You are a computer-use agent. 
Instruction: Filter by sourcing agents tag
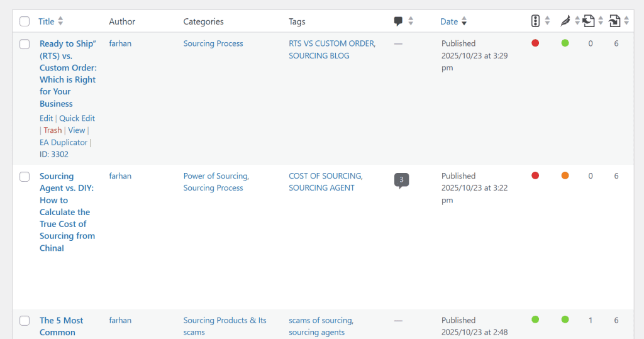pos(317,333)
